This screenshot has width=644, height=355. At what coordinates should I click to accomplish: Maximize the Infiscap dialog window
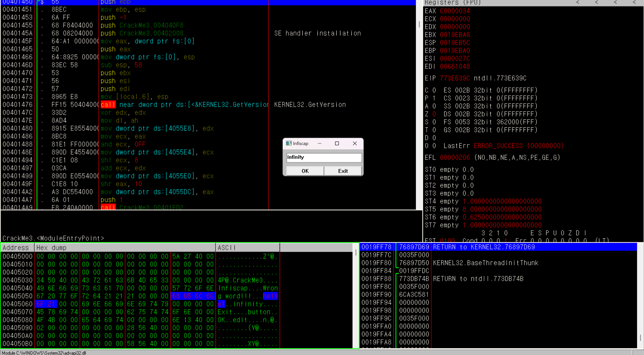coord(337,143)
